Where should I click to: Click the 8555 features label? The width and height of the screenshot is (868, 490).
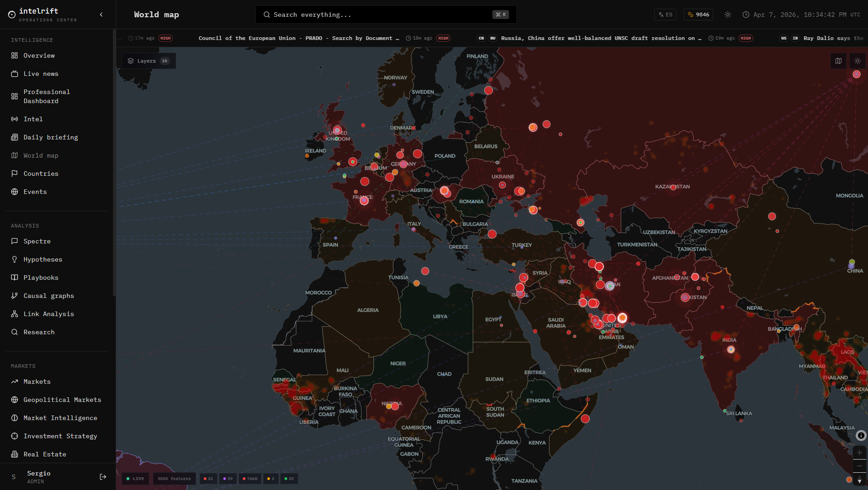pyautogui.click(x=174, y=479)
